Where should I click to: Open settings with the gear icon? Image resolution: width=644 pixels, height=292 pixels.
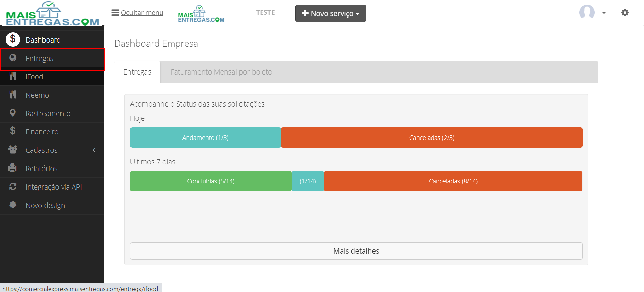tap(625, 13)
